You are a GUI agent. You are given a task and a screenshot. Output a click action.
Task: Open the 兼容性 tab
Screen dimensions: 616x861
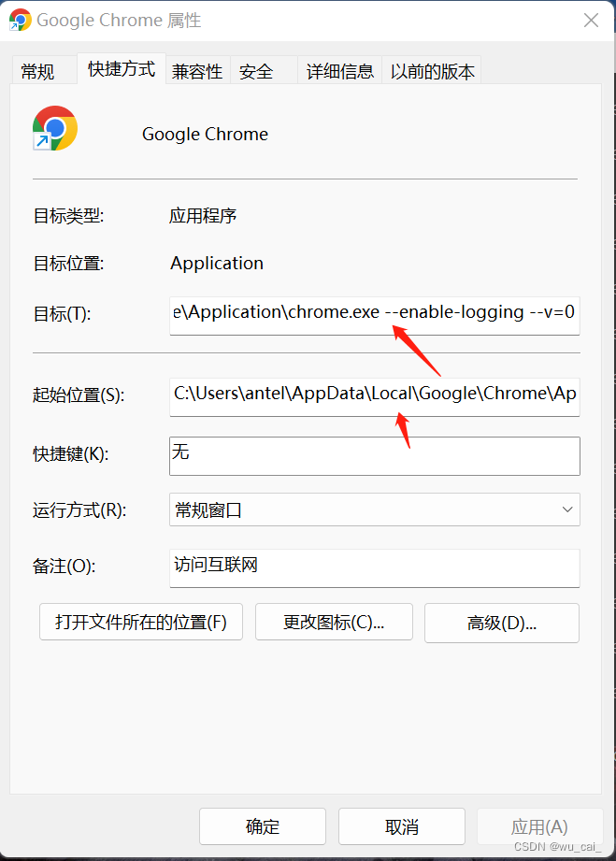(197, 71)
